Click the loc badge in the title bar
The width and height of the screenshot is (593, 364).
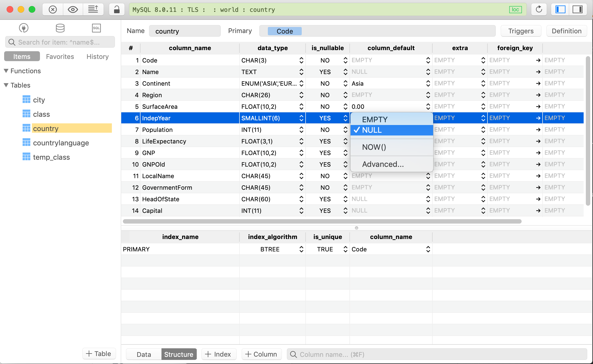515,9
